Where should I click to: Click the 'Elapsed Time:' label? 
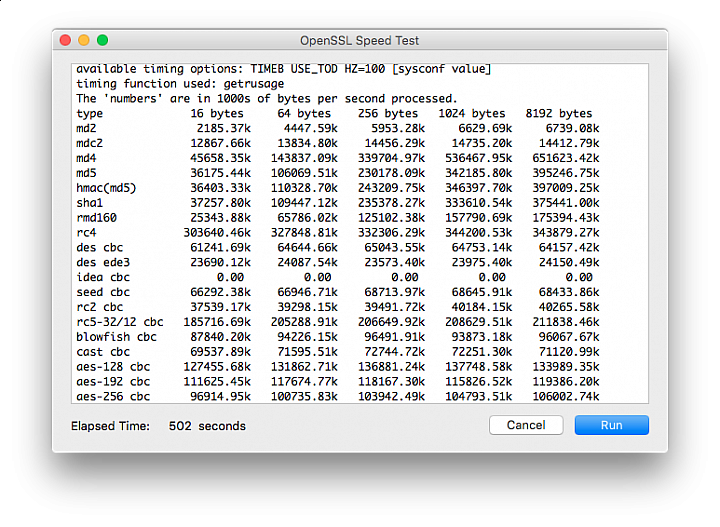click(x=110, y=426)
